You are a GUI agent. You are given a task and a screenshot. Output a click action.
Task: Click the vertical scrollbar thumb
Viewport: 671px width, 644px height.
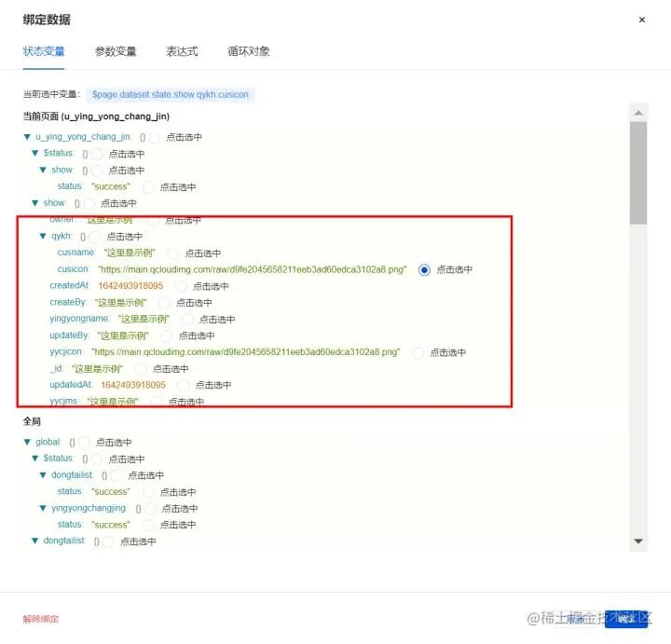638,172
